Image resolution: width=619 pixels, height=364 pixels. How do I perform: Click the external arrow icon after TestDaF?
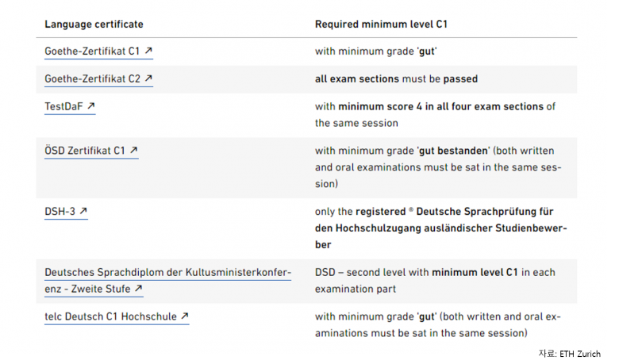pyautogui.click(x=91, y=105)
